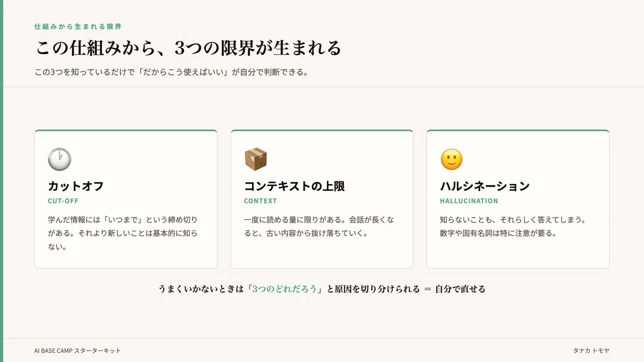Click the green vertical accent bar
Viewport: 644px width, 362px height.
(x=2, y=181)
